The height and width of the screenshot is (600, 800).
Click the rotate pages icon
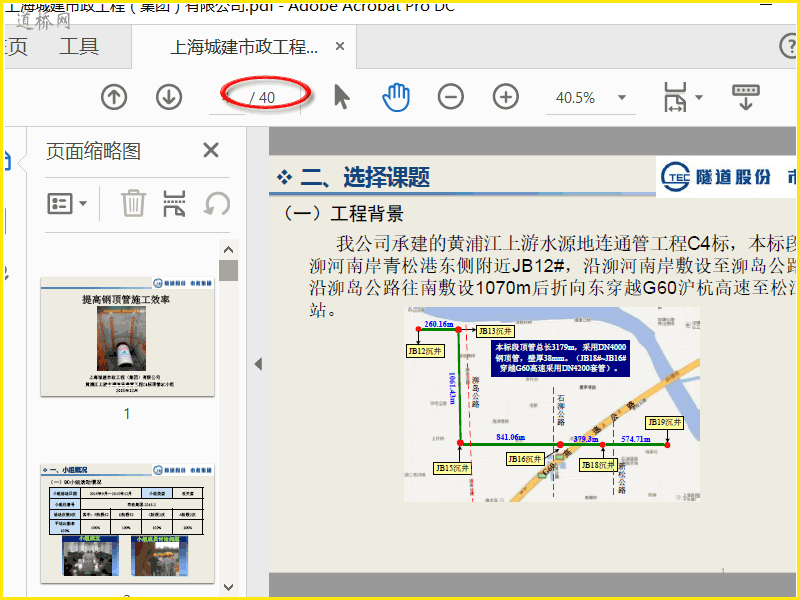(x=217, y=204)
